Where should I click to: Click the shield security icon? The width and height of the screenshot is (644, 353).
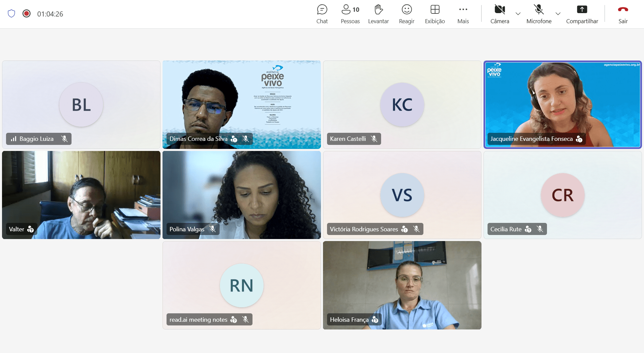11,13
